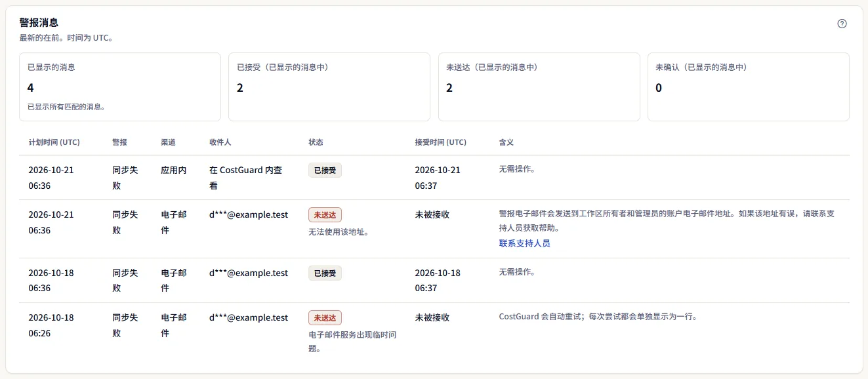Click "未被接收" in the "无法使用该地址。" row

pos(432,214)
